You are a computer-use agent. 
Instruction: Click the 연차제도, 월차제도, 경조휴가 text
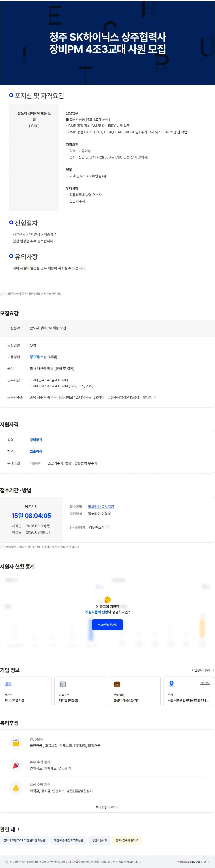tap(50, 768)
